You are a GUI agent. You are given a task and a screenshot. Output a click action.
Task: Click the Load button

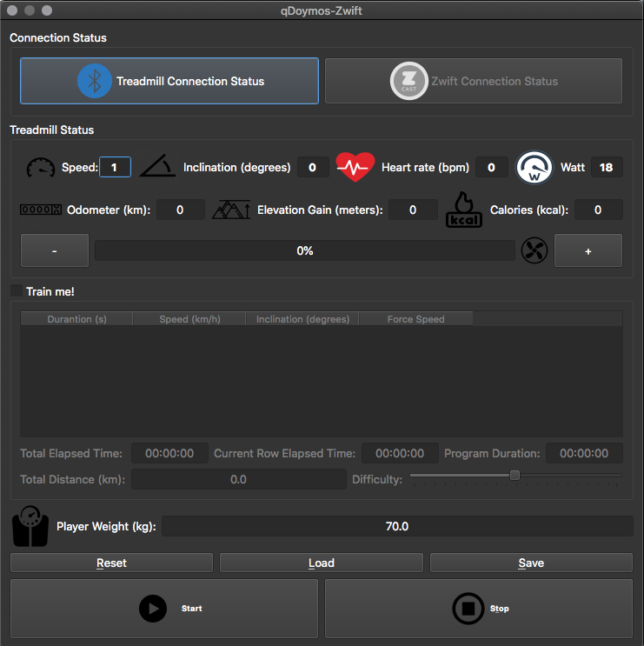click(x=322, y=563)
